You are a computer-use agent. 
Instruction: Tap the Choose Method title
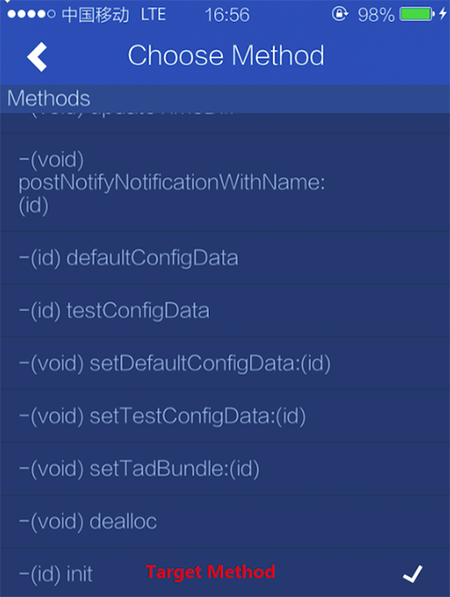226,56
